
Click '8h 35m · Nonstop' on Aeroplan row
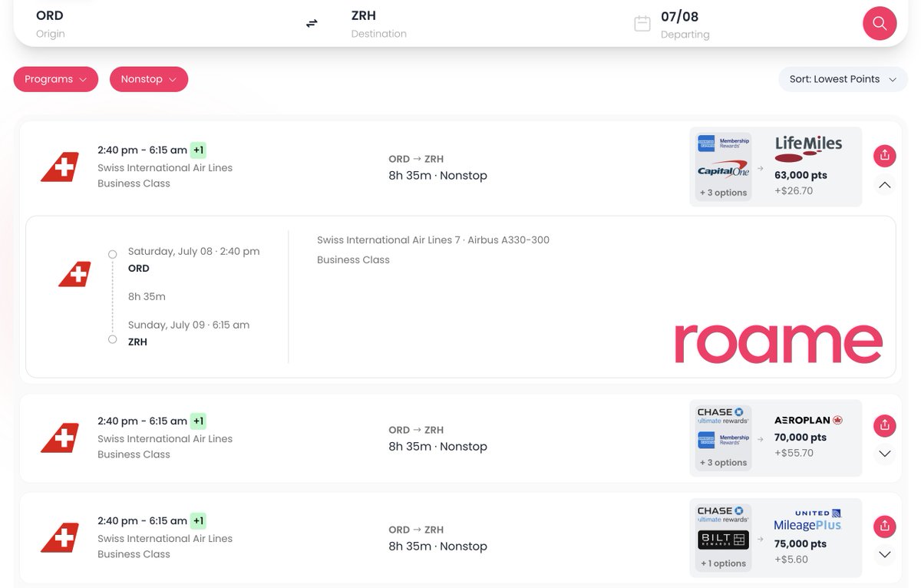tap(437, 446)
